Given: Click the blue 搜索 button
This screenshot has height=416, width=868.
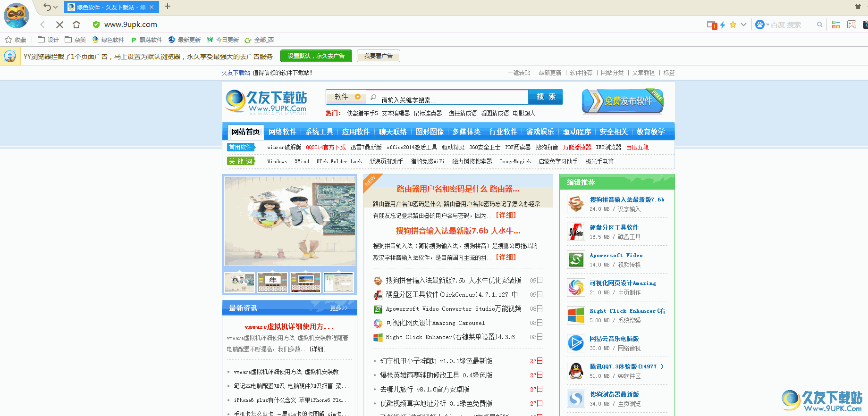Looking at the screenshot, I should click(x=546, y=97).
